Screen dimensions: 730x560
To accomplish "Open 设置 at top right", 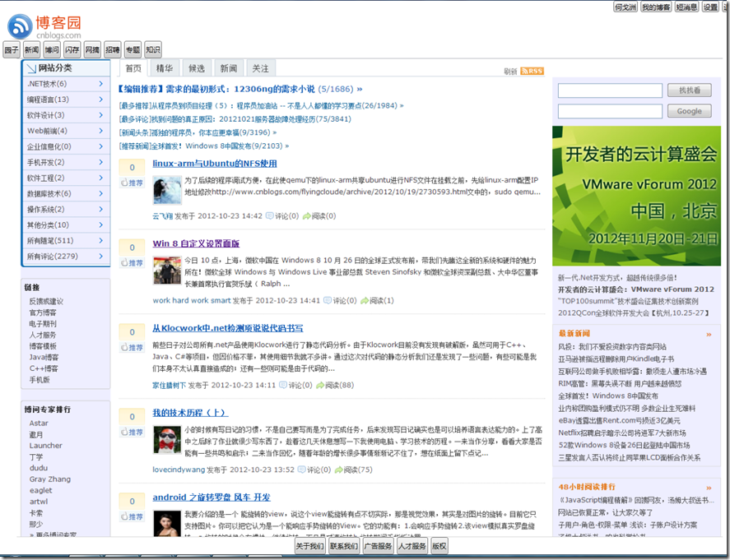I will [x=710, y=7].
